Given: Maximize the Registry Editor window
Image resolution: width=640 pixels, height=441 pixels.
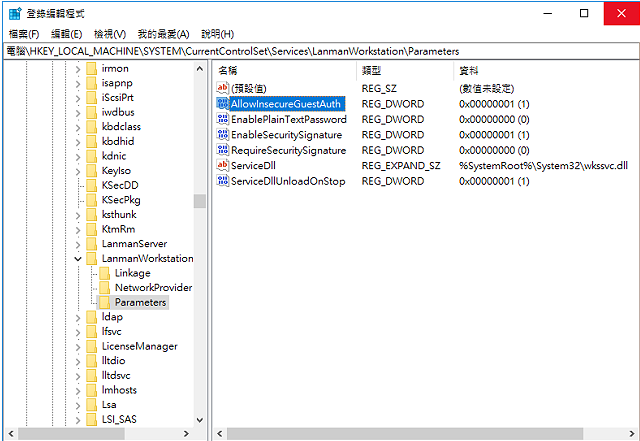Looking at the screenshot, I should pyautogui.click(x=584, y=13).
